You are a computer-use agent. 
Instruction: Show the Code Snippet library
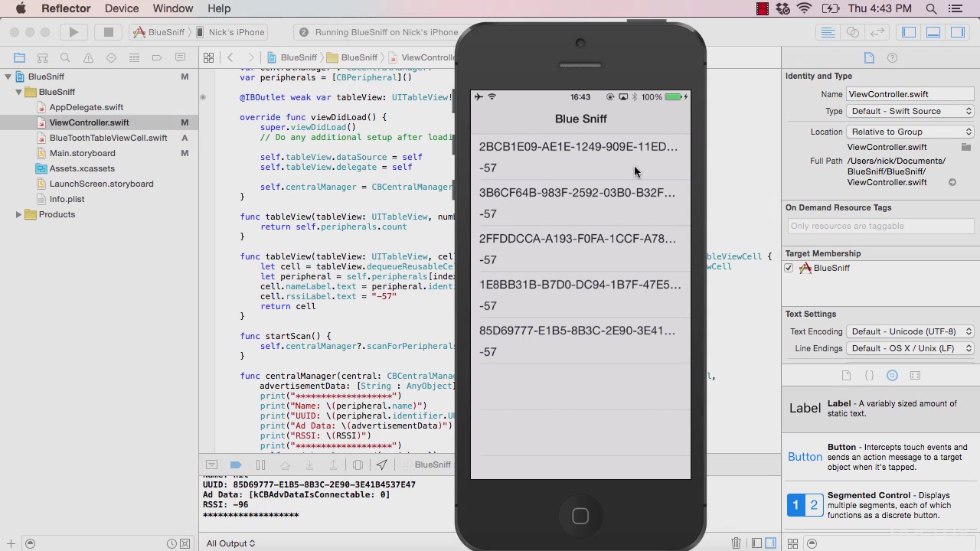click(x=869, y=376)
